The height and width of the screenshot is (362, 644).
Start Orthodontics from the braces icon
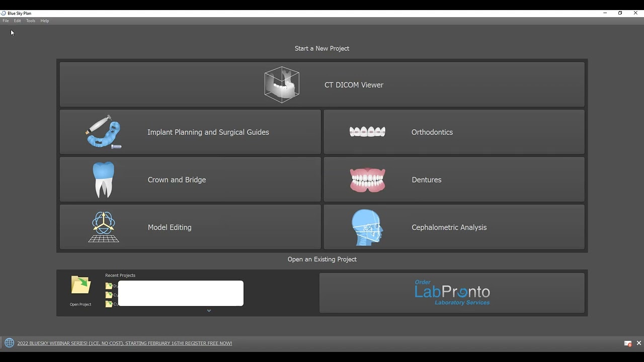click(367, 132)
